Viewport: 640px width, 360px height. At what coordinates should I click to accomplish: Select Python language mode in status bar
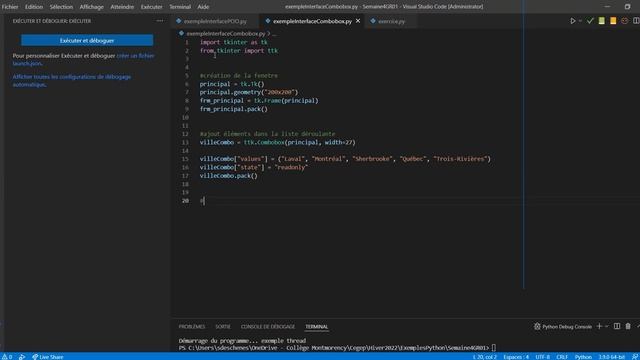(x=583, y=357)
